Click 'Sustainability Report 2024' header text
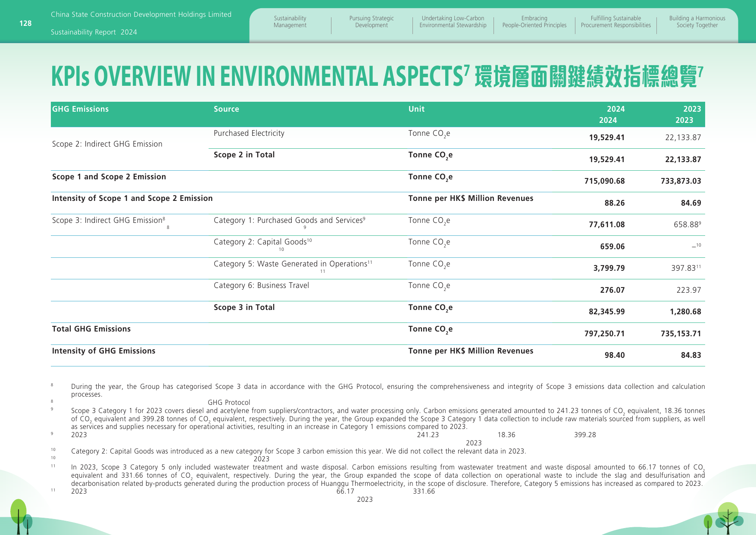This screenshot has height=535, width=756. pyautogui.click(x=94, y=32)
